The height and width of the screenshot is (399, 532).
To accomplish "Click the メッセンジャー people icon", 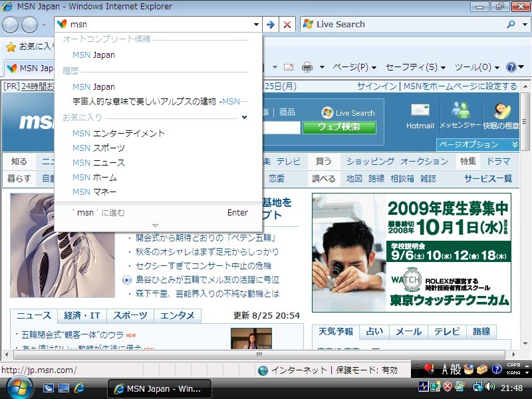I will (x=460, y=110).
